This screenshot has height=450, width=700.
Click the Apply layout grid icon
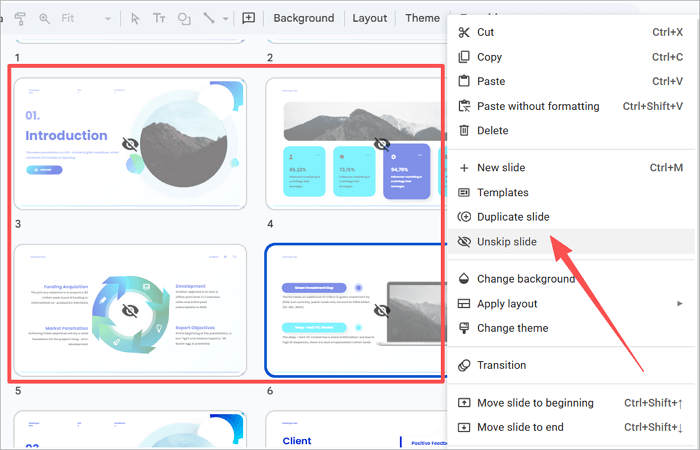point(464,304)
